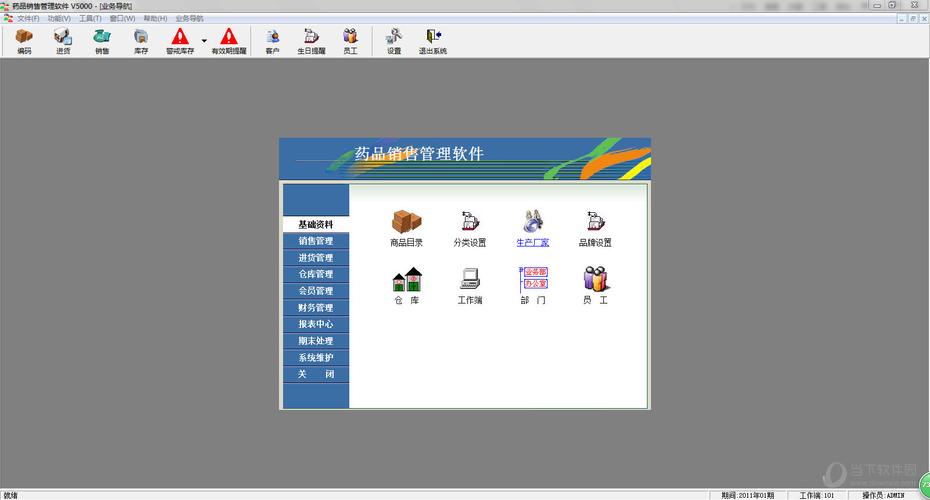
Task: Open the 帮助(H) menu
Action: (x=155, y=18)
